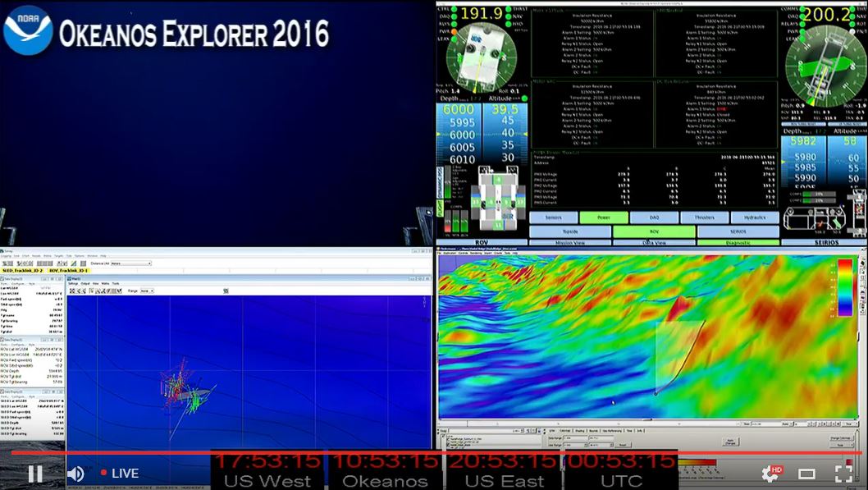Click the ROV depth reading 6000
868x490 pixels.
[459, 110]
